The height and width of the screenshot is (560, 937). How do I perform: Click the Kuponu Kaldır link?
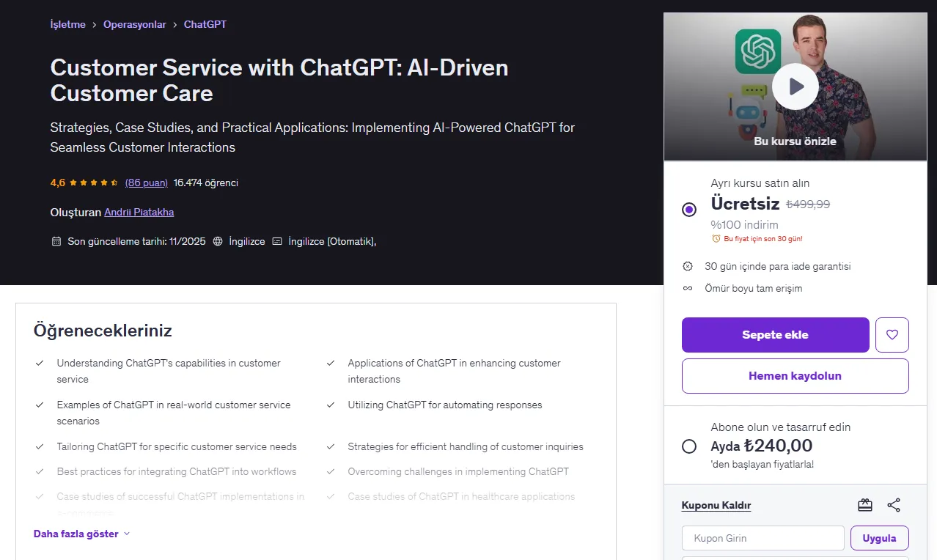(x=716, y=505)
